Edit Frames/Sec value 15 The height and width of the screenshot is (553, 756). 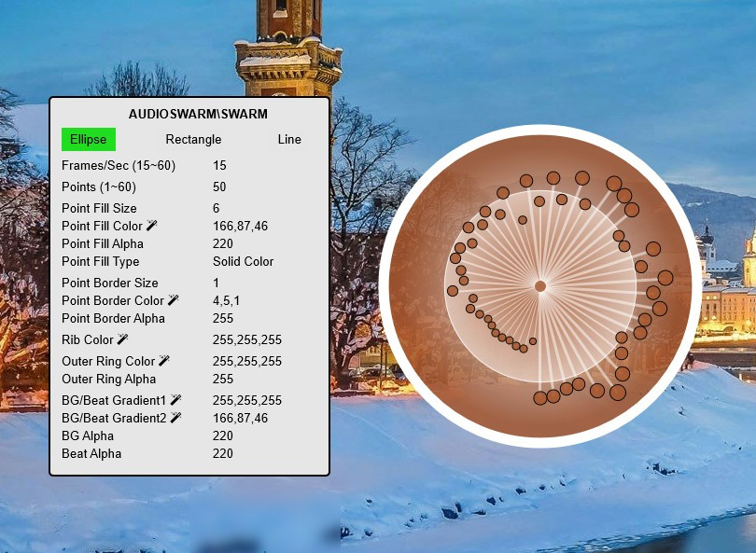pos(219,165)
